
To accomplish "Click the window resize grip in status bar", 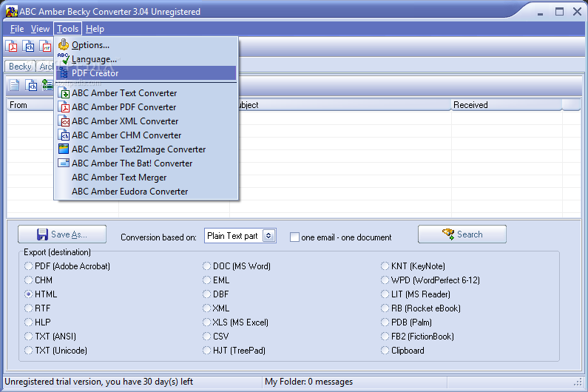I will pos(578,382).
